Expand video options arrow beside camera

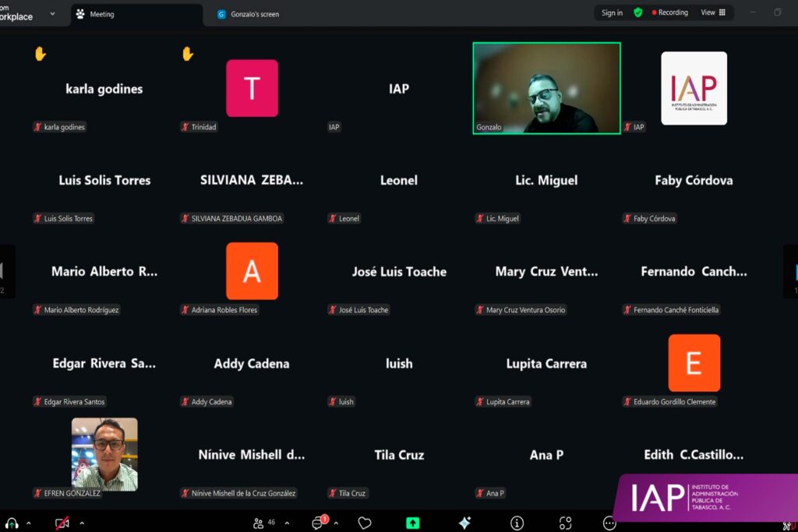pos(82,523)
